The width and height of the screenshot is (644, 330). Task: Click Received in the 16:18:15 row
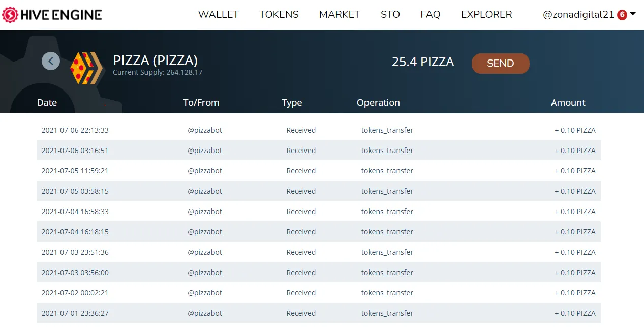(x=301, y=232)
